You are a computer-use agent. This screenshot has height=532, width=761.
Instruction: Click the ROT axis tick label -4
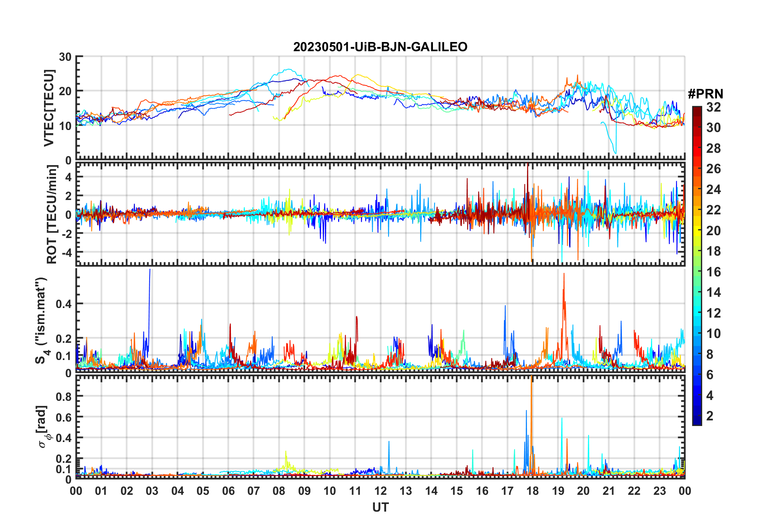(x=66, y=252)
